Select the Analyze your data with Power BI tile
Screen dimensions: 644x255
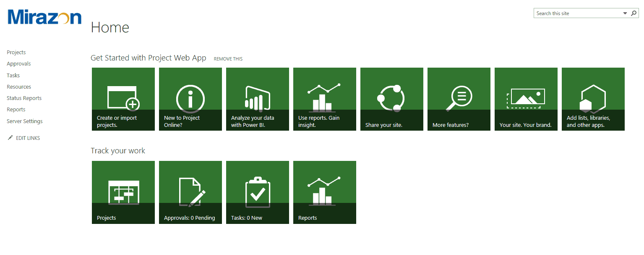[258, 99]
